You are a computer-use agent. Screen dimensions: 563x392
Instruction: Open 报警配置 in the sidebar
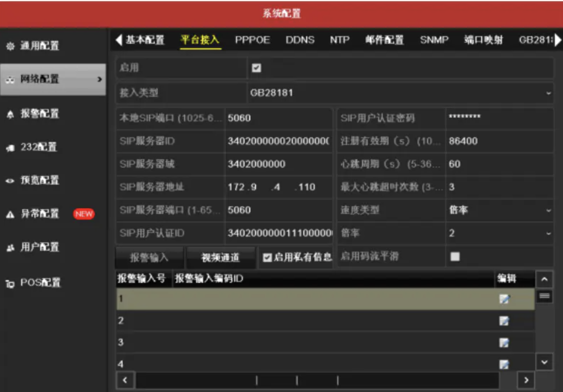pos(40,114)
